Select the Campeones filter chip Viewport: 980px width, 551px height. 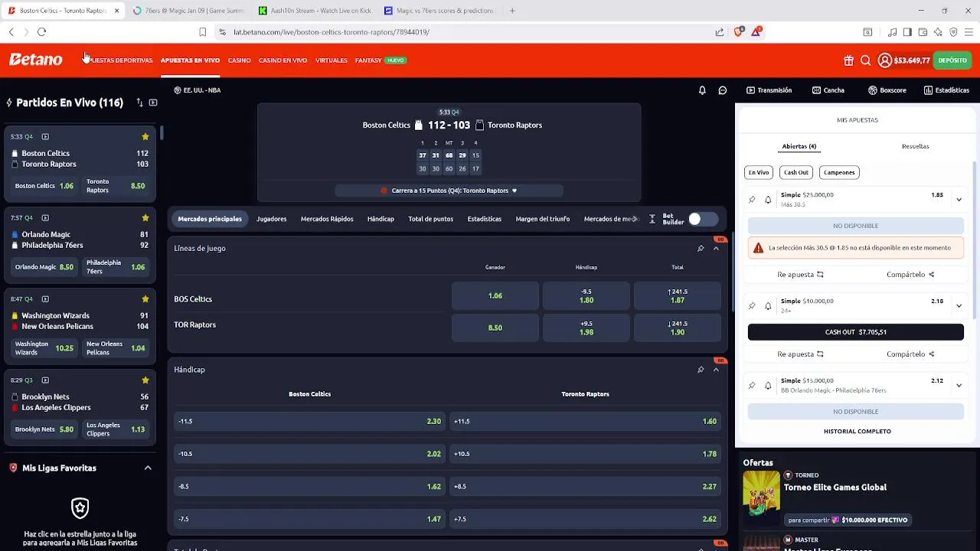(839, 172)
